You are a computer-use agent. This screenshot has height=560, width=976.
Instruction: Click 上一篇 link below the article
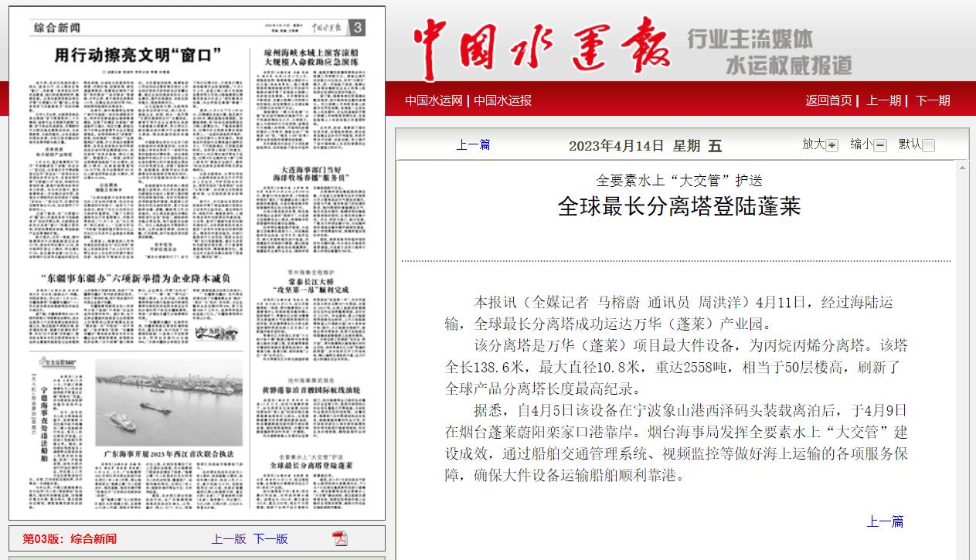(885, 521)
